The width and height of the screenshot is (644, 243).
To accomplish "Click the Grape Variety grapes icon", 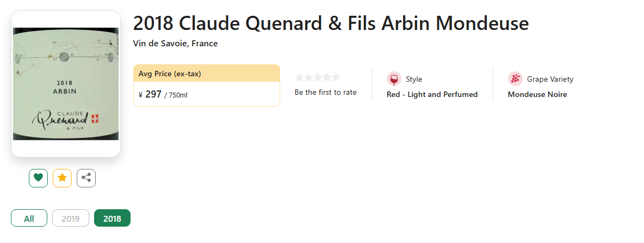I will pos(515,79).
